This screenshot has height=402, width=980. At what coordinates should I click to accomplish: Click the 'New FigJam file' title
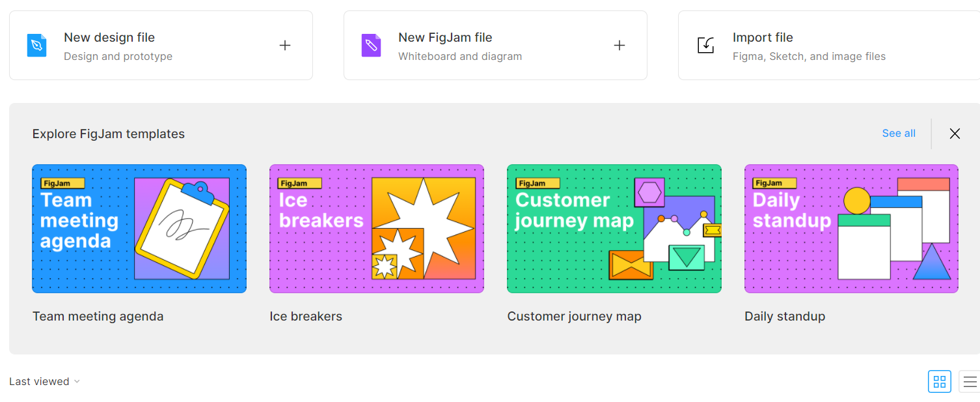[445, 38]
